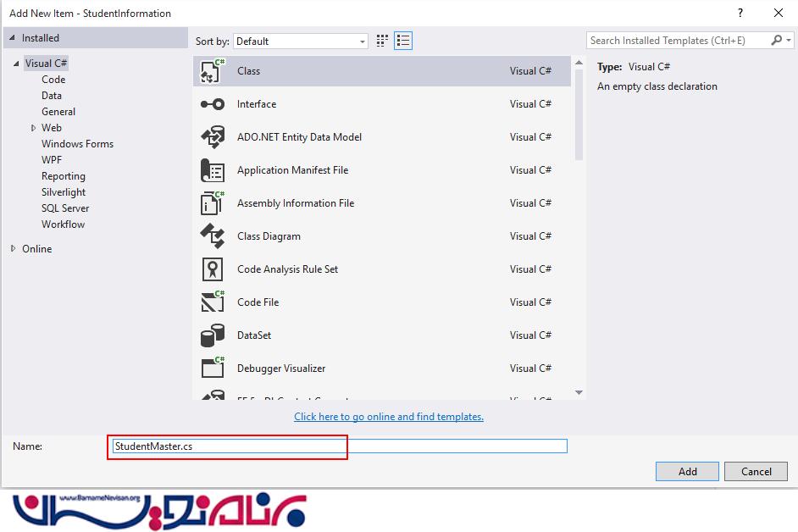This screenshot has width=798, height=532.
Task: Click the Add button
Action: click(x=687, y=472)
